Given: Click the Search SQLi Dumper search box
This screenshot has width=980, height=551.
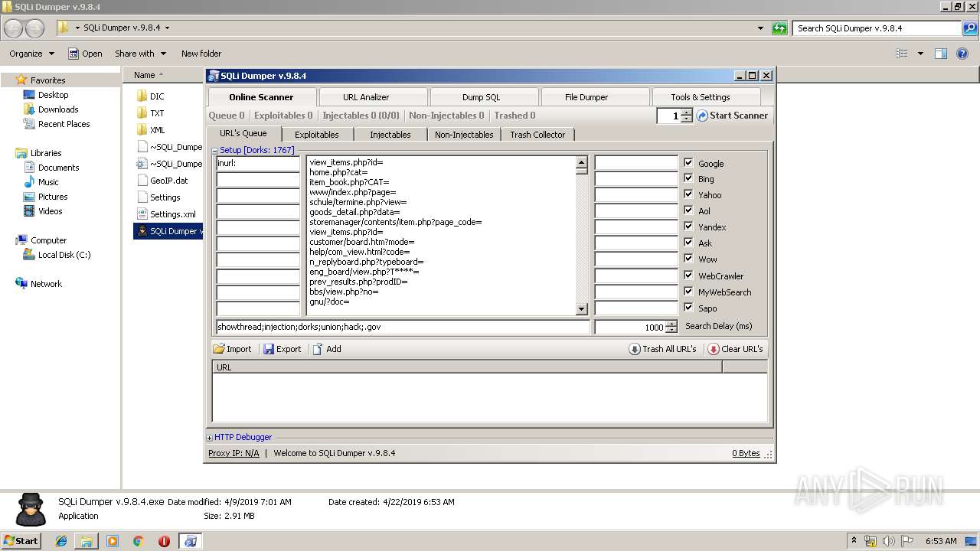Looking at the screenshot, I should coord(877,28).
